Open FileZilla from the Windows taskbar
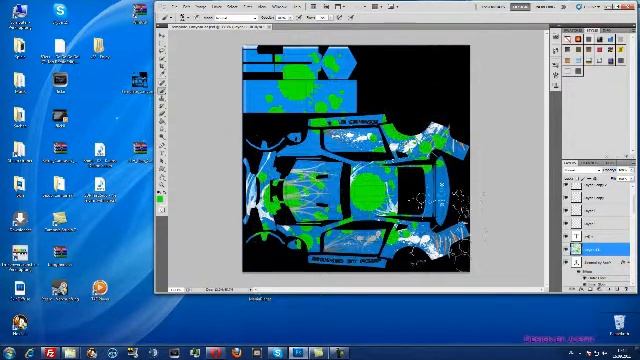The image size is (640, 360). (x=50, y=352)
